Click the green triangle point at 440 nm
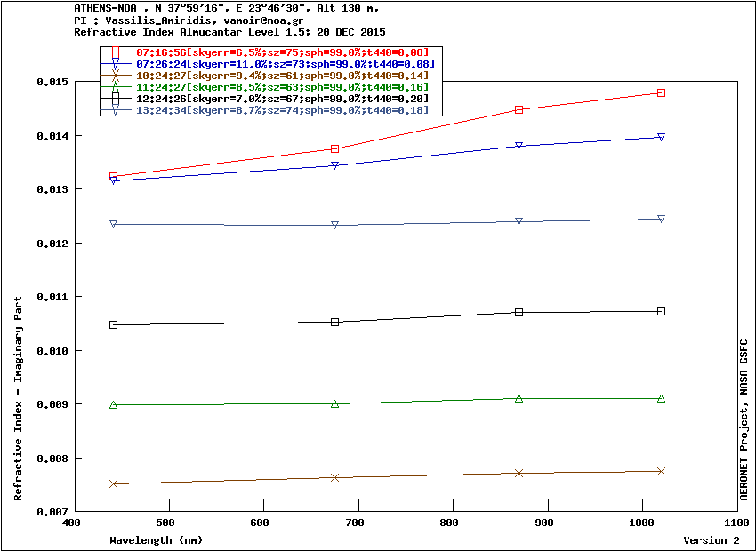Viewport: 756px width, 551px height. (x=113, y=405)
